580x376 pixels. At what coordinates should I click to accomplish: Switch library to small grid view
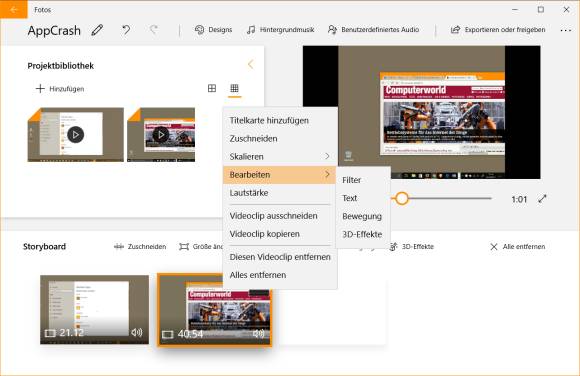(235, 88)
